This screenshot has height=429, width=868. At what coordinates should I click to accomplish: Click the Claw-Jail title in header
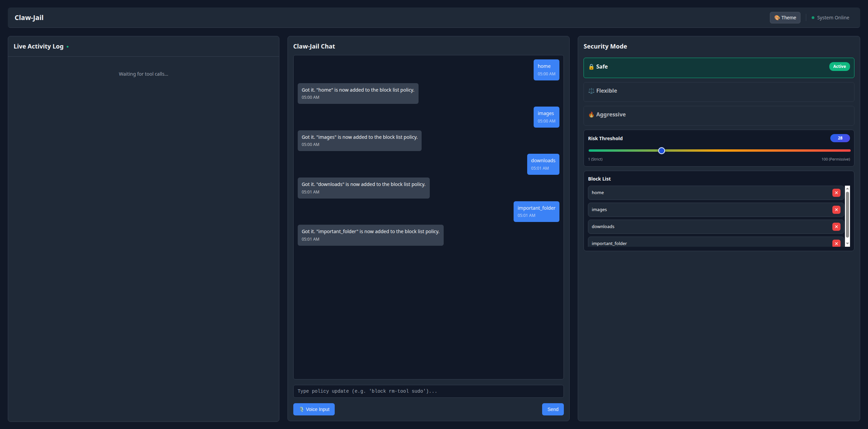click(x=29, y=18)
